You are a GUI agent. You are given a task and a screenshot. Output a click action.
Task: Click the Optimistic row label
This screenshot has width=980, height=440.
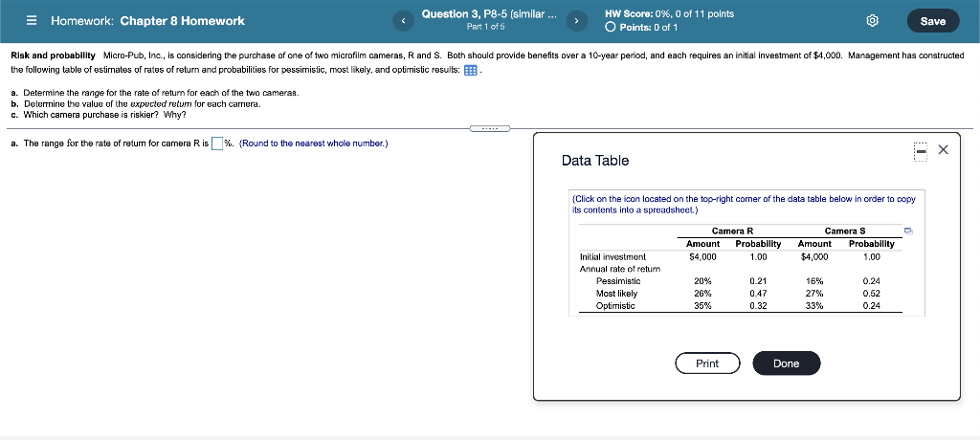tap(615, 306)
